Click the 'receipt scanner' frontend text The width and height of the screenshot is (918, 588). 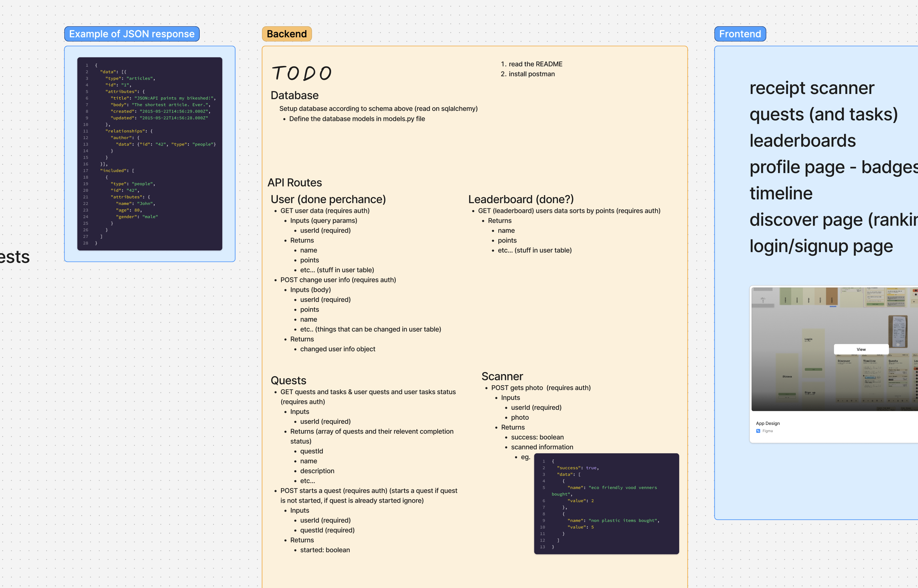(812, 88)
